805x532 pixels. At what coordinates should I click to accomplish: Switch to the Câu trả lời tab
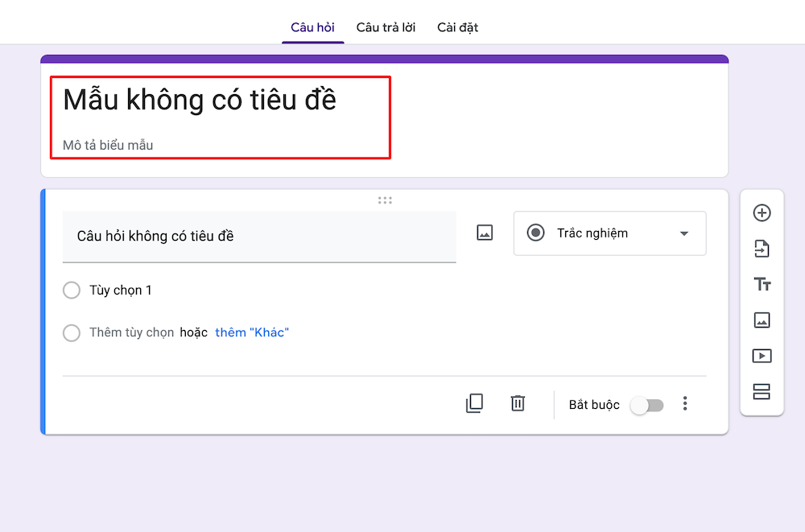pos(386,27)
